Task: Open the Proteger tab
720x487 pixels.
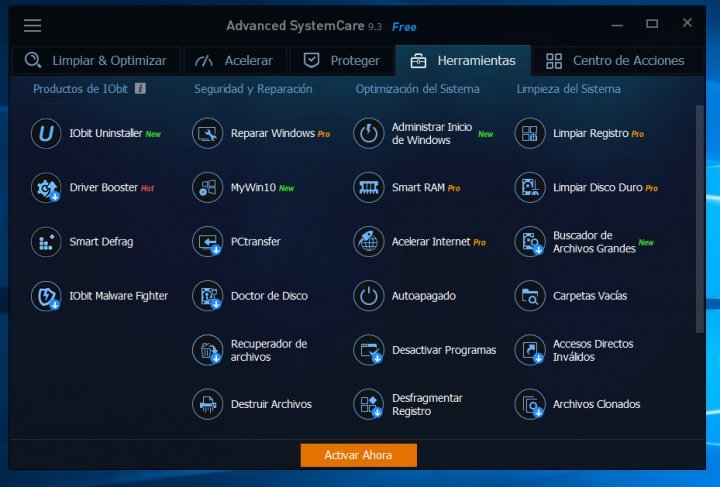Action: (x=342, y=61)
